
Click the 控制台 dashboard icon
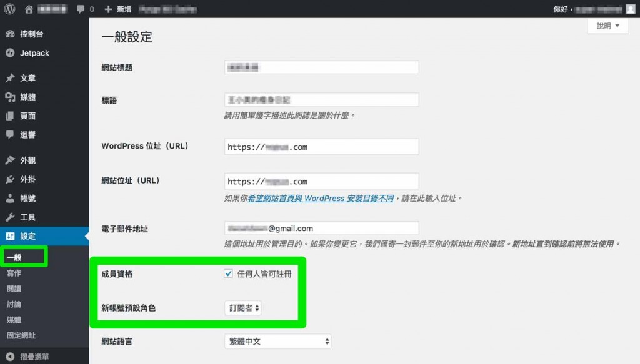[x=10, y=34]
